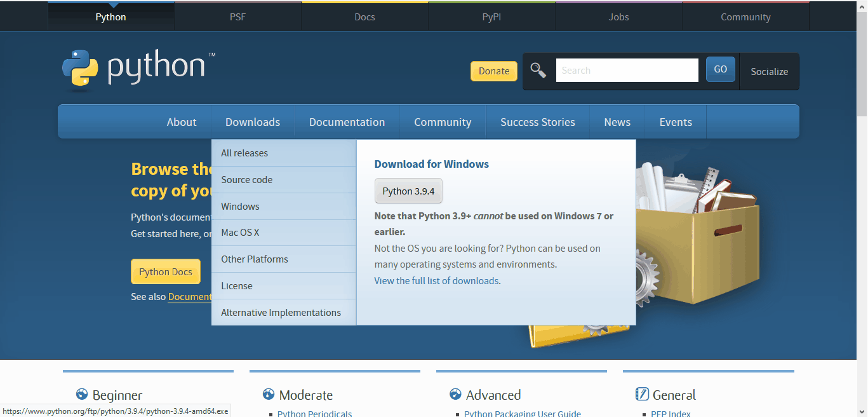This screenshot has width=868, height=417.
Task: Click the GO search button
Action: tap(721, 69)
